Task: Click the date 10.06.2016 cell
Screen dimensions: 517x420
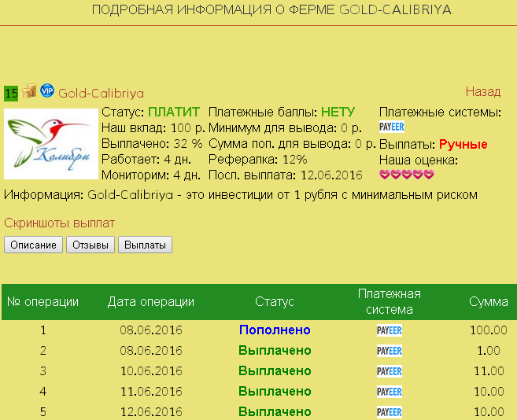Action: point(151,371)
